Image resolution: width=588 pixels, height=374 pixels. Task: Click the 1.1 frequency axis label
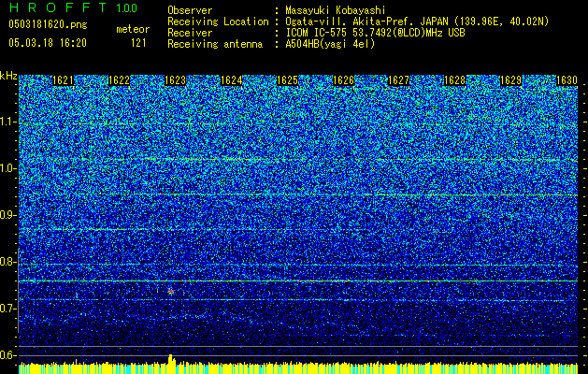[8, 122]
